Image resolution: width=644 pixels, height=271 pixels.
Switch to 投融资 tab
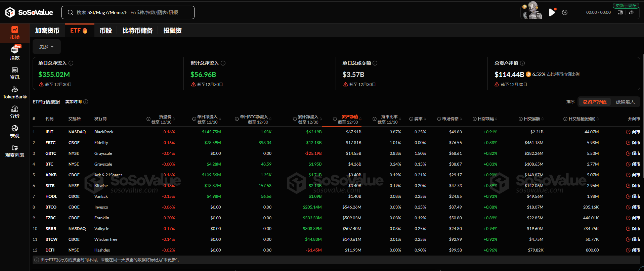coord(172,31)
